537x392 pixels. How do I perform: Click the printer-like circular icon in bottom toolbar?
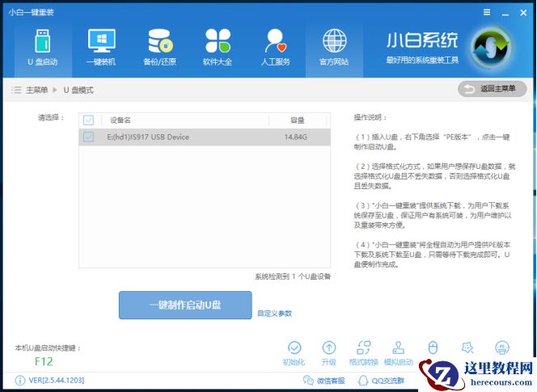502,348
